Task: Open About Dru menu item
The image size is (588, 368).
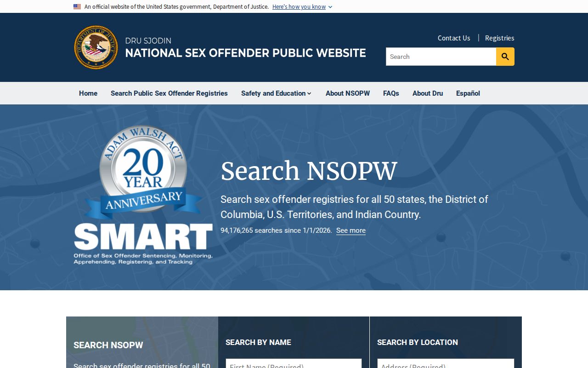Action: (428, 93)
